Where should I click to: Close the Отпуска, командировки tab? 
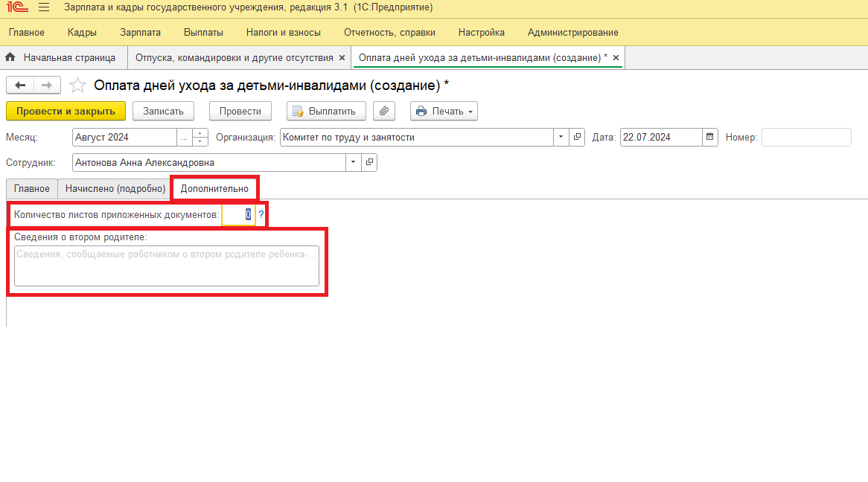point(342,57)
